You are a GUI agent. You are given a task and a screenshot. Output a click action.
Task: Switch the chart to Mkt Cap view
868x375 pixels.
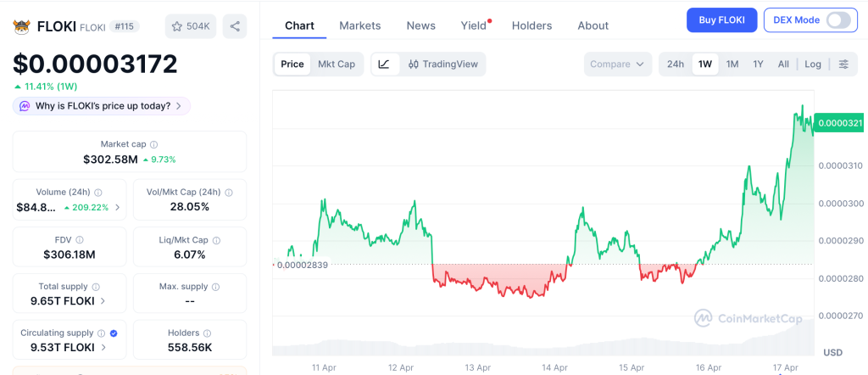pyautogui.click(x=337, y=64)
